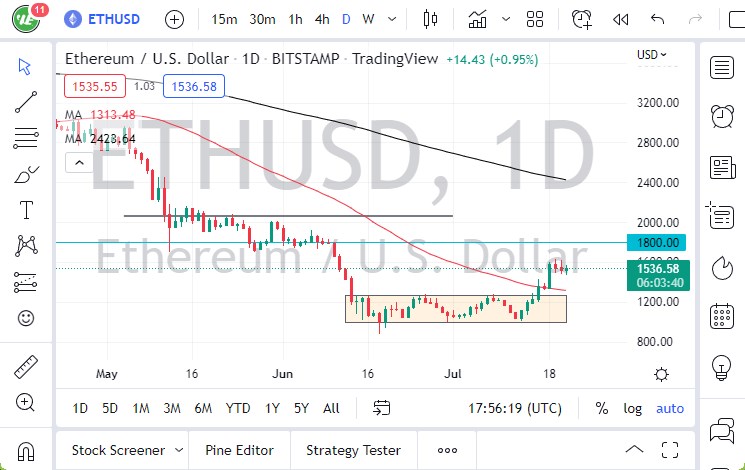Set date range to 5Y
Screen dimensions: 745x470
[x=302, y=408]
